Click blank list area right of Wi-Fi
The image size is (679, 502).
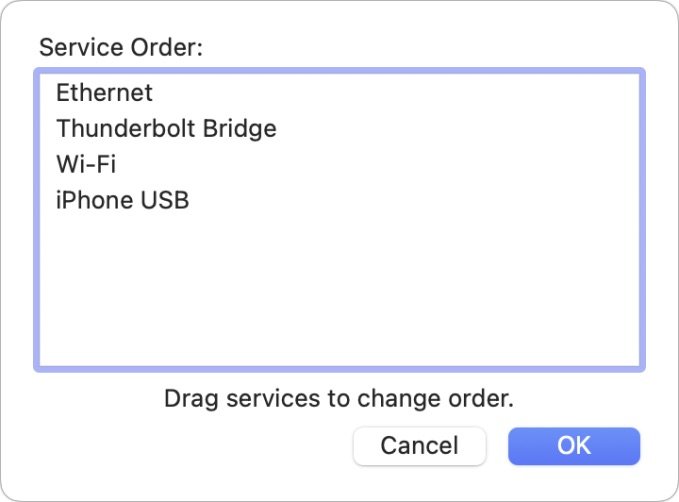(400, 165)
